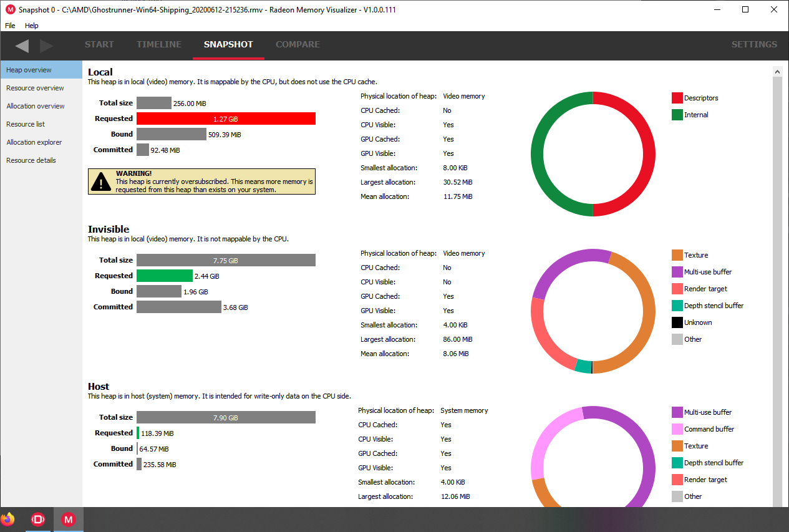The width and height of the screenshot is (789, 532).
Task: Click the black Unknown legend swatch
Action: [677, 322]
